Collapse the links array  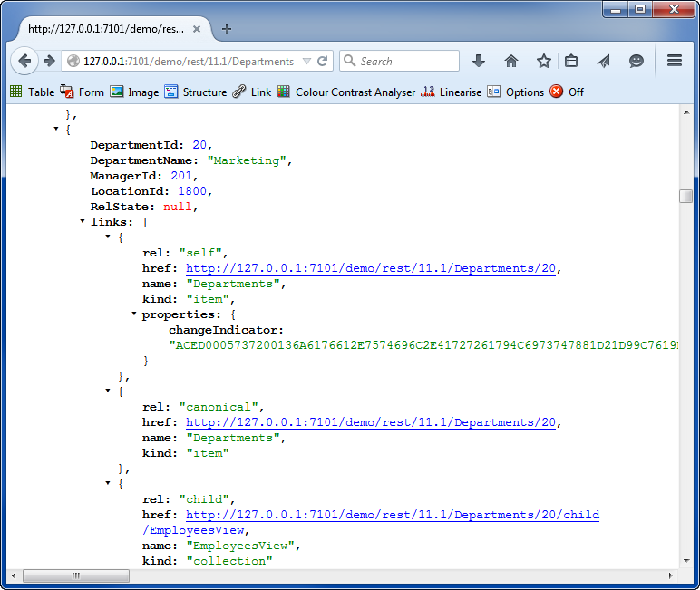pos(83,221)
